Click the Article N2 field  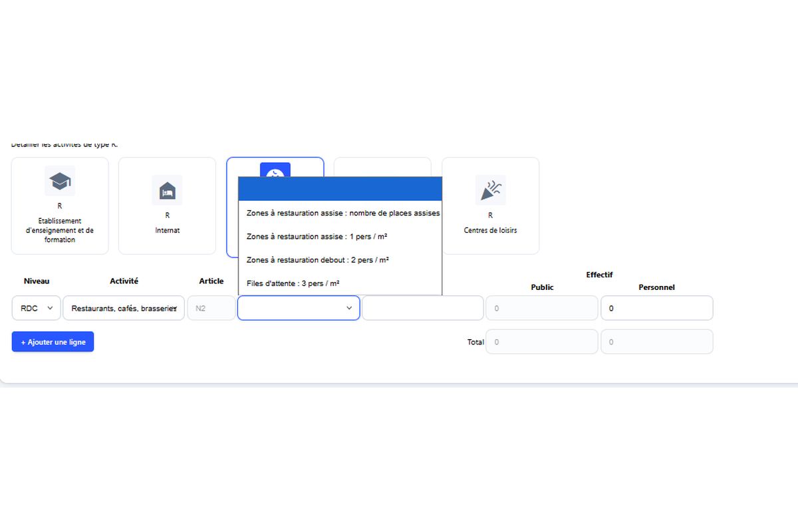[x=211, y=308]
